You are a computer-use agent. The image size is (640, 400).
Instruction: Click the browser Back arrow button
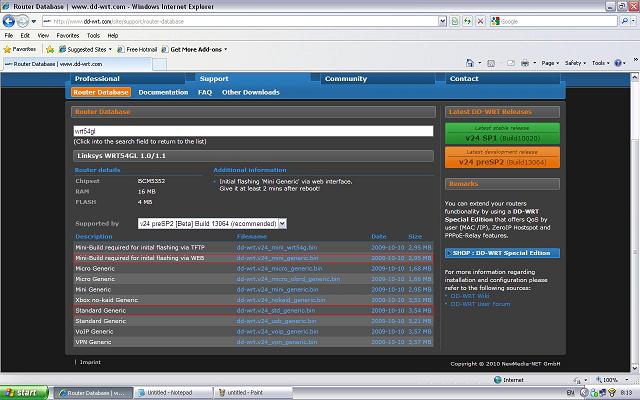point(11,21)
